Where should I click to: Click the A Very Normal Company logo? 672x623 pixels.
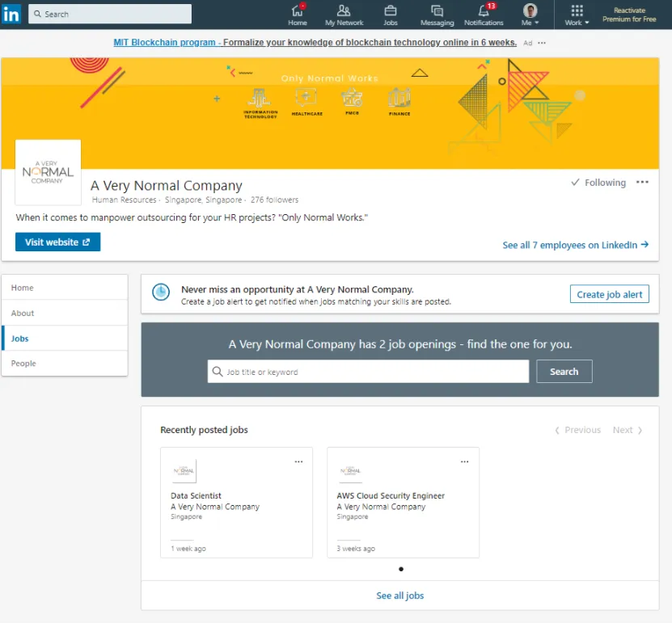[48, 172]
